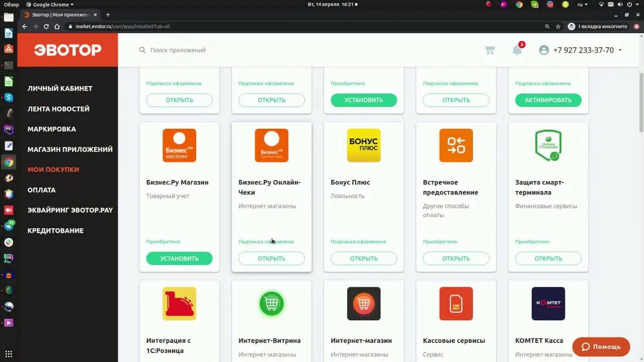Image resolution: width=644 pixels, height=362 pixels.
Task: Open 'Бизнес.Ру Магазин' title link
Action: click(177, 183)
